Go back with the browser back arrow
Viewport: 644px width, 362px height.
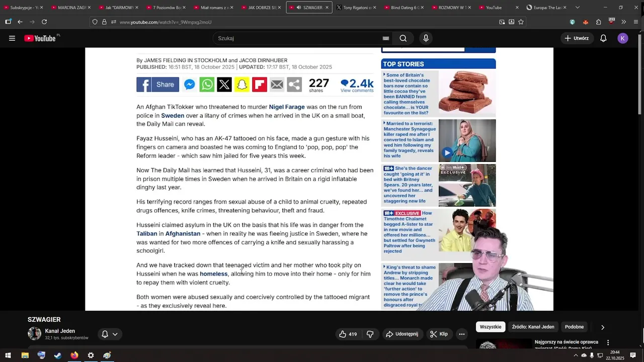pyautogui.click(x=20, y=22)
